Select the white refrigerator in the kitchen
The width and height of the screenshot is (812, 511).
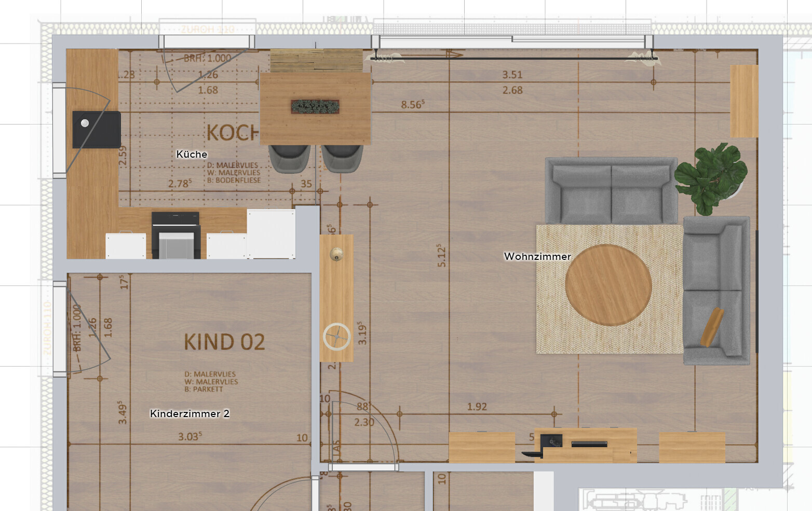pyautogui.click(x=271, y=233)
